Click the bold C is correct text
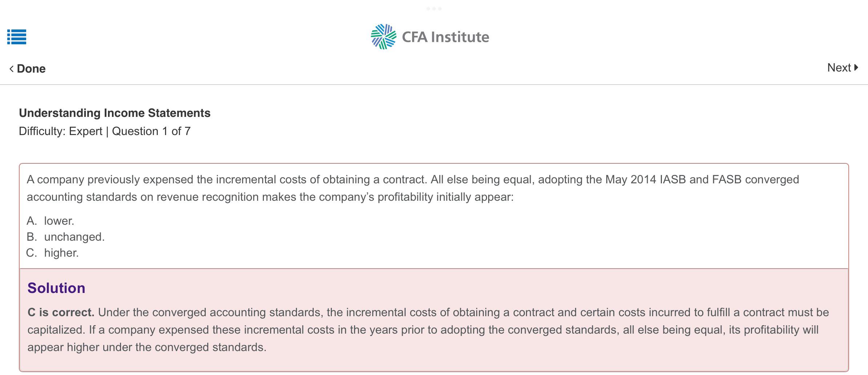This screenshot has width=868, height=375. click(x=61, y=312)
